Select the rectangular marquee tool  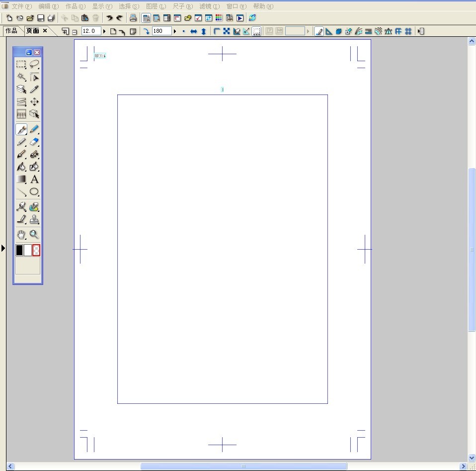click(x=21, y=64)
